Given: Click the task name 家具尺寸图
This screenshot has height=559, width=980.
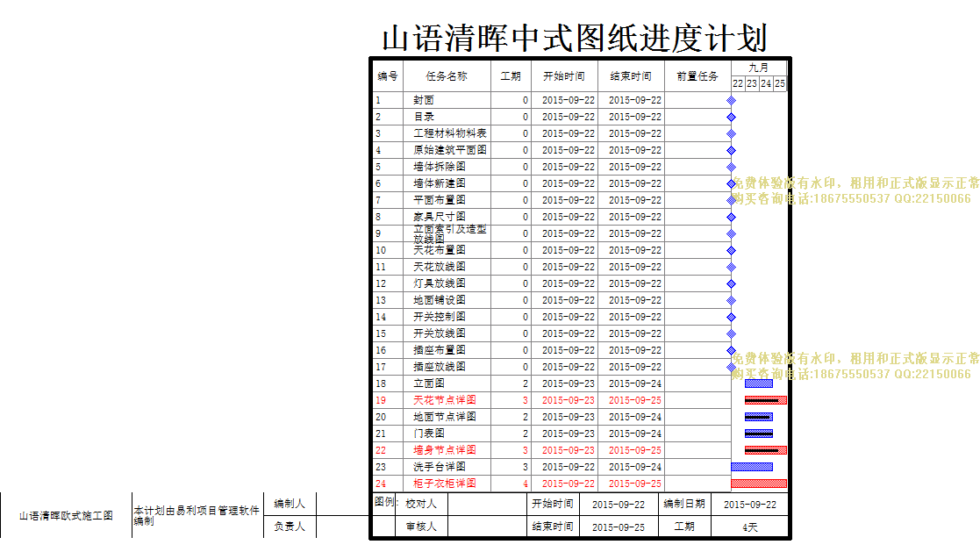Looking at the screenshot, I should click(x=440, y=217).
